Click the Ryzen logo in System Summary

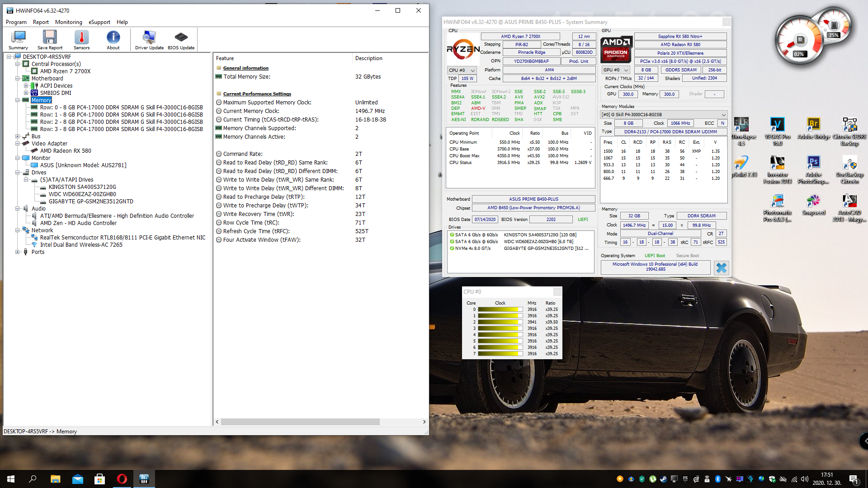coord(463,49)
